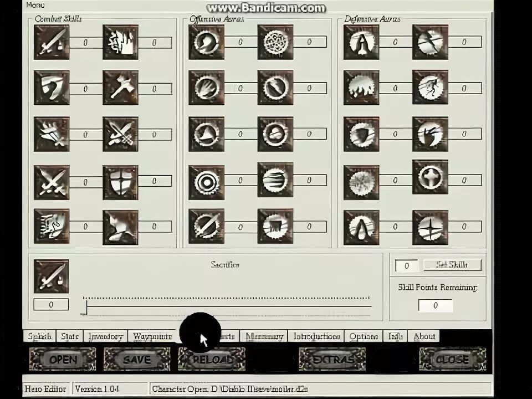Select the open-hand aura icon in Offensive Auras

207,88
